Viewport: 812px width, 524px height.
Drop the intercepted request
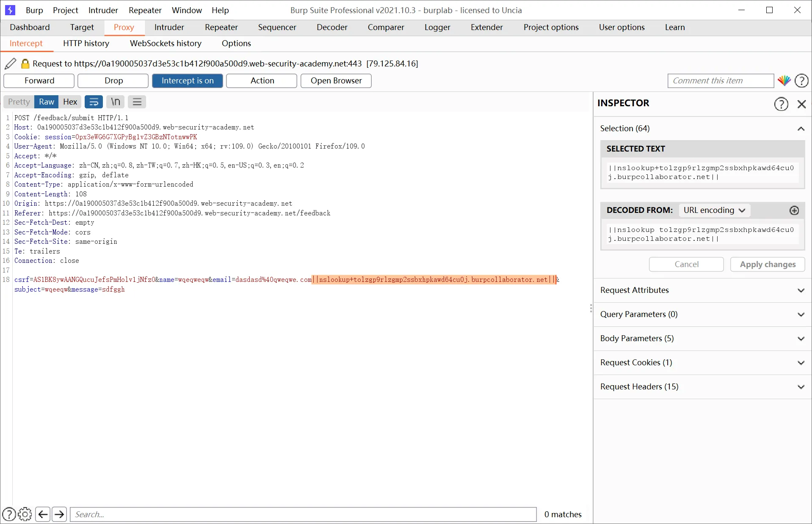pyautogui.click(x=113, y=80)
